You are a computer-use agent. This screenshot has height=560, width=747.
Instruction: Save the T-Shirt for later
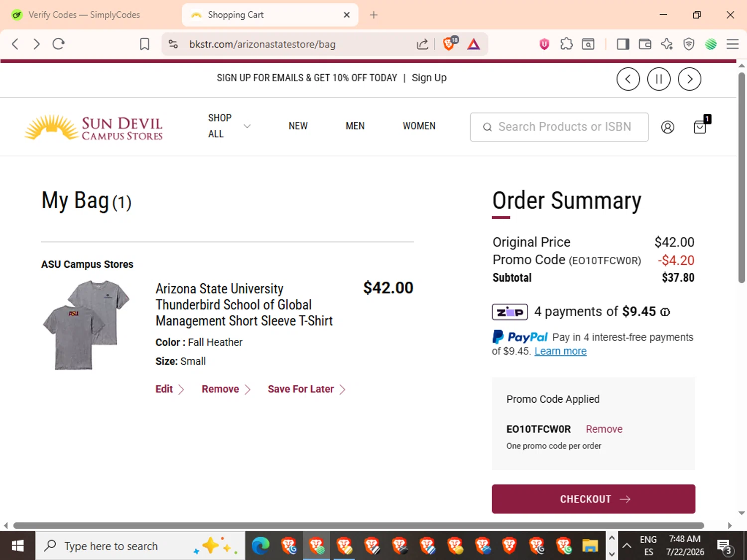coord(306,389)
